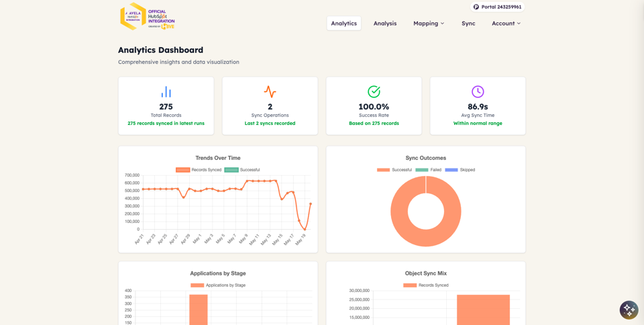Toggle Failed legend in Sync Outcomes

click(x=428, y=170)
